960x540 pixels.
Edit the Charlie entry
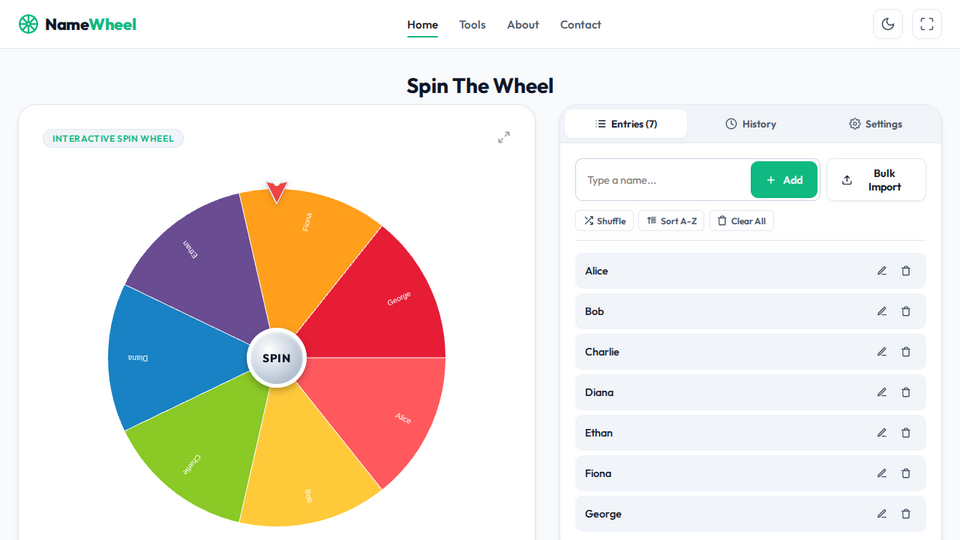coord(882,351)
